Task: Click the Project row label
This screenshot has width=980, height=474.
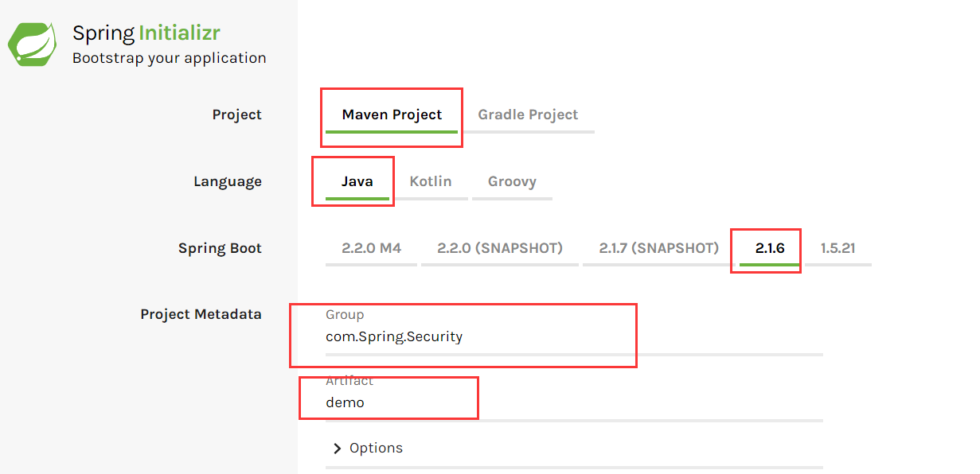Action: pos(236,115)
